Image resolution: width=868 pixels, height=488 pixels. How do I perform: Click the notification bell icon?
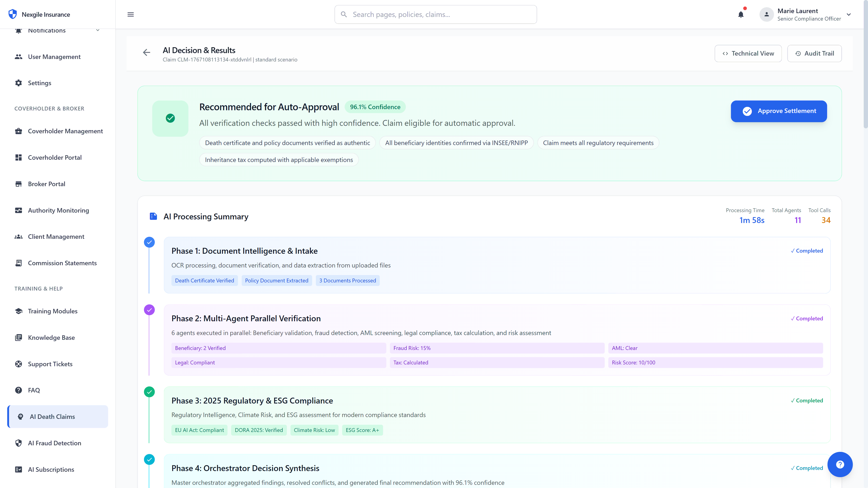741,14
